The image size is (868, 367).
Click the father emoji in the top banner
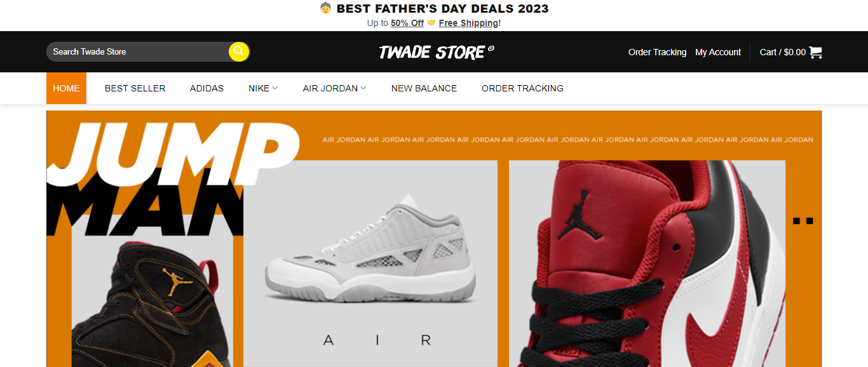[x=325, y=8]
